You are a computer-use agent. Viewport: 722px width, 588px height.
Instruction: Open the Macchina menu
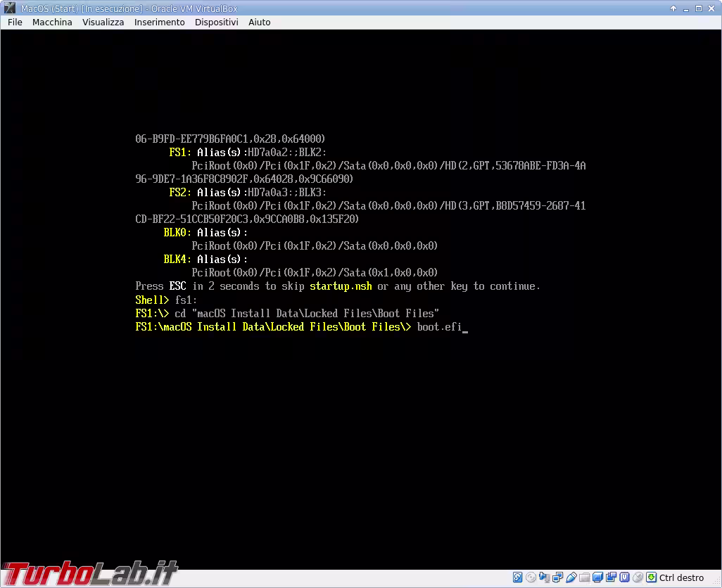point(52,22)
